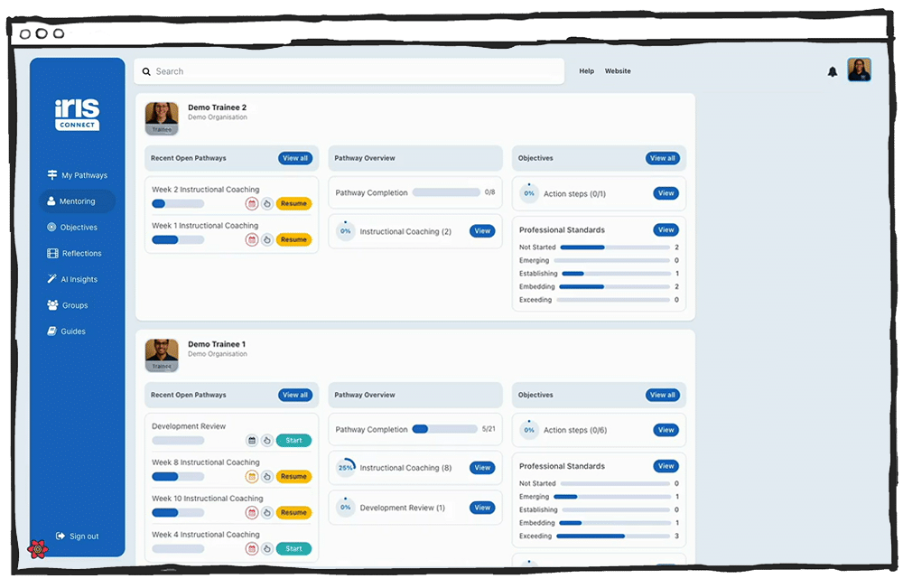
Task: View all Recent Open Pathways for Demo Trainee 2
Action: point(295,158)
